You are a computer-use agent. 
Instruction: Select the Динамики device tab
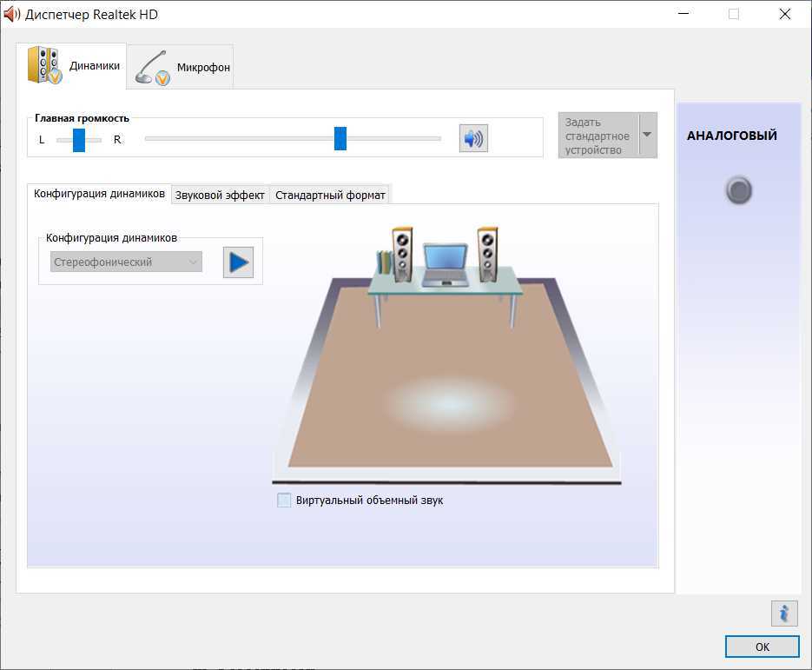[72, 66]
